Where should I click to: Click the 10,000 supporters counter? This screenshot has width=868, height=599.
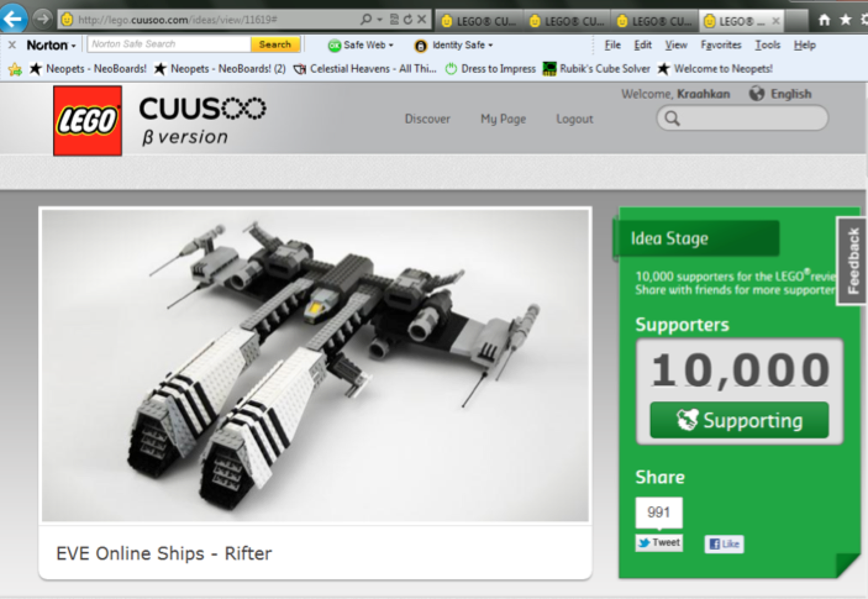pos(740,370)
